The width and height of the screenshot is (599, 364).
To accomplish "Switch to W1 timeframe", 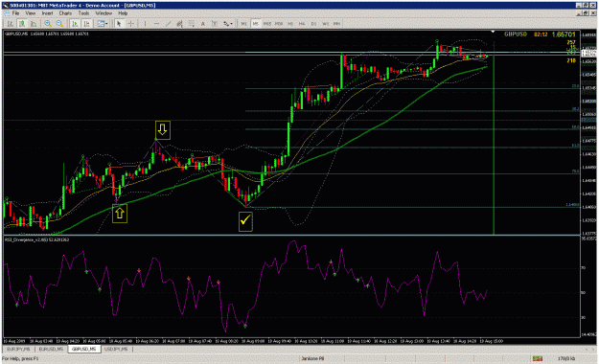I will pos(326,24).
